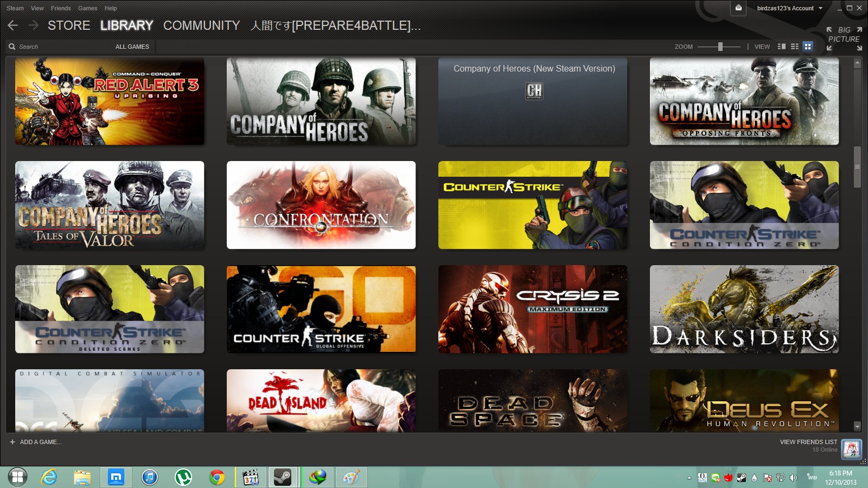Click the plus icon beside Add a Game
This screenshot has width=868, height=488.
point(12,442)
